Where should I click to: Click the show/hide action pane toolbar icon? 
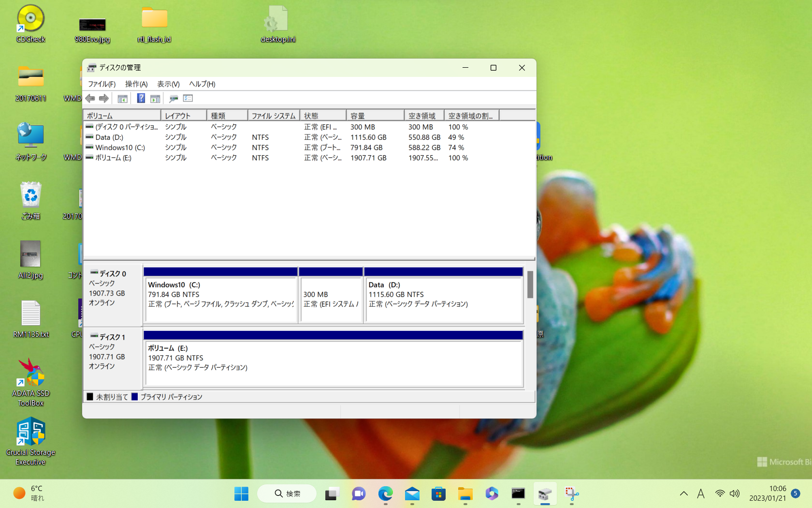pyautogui.click(x=155, y=99)
